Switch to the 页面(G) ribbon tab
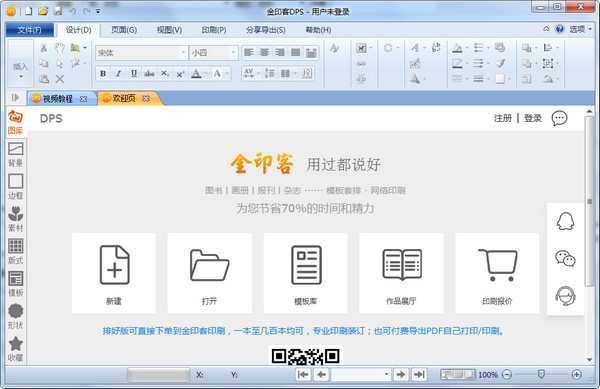Image resolution: width=600 pixels, height=389 pixels. click(124, 30)
